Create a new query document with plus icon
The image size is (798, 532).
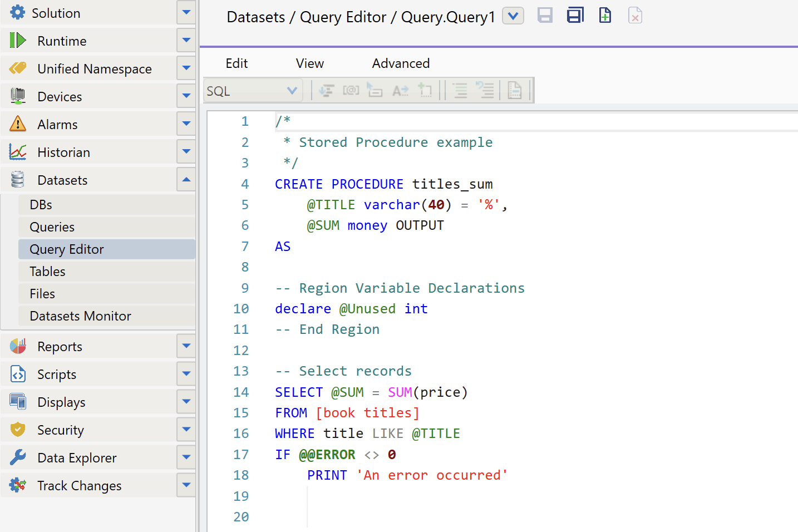[x=605, y=16]
